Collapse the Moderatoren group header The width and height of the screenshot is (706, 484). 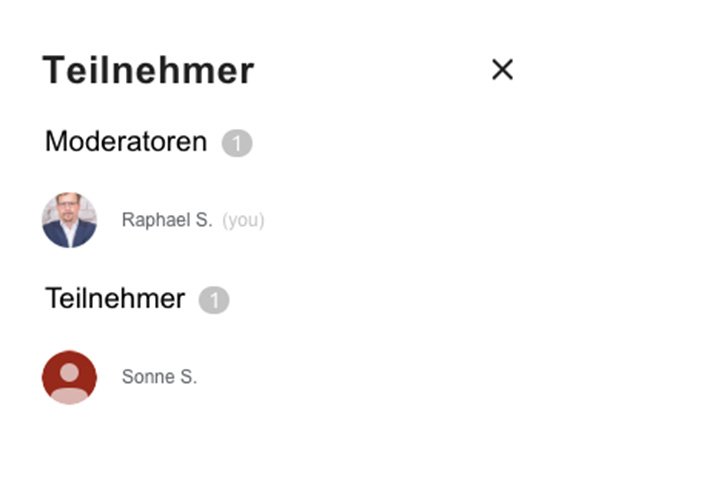[x=126, y=142]
